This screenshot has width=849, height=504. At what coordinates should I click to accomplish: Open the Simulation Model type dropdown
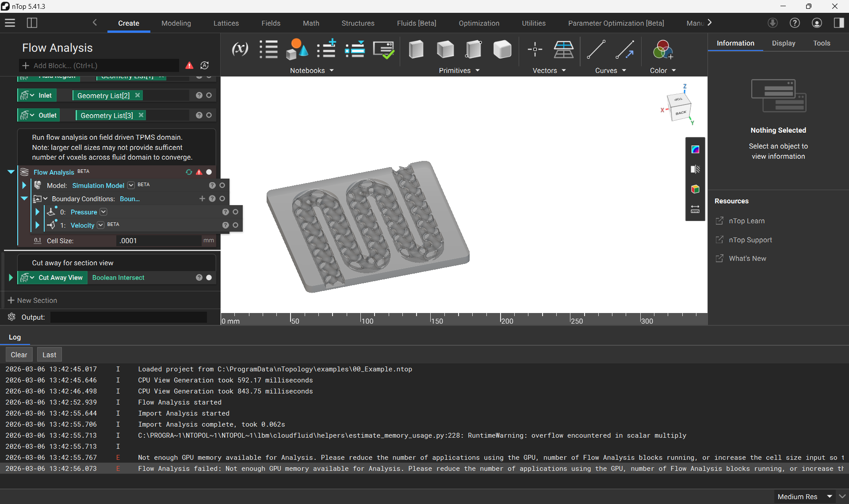131,185
